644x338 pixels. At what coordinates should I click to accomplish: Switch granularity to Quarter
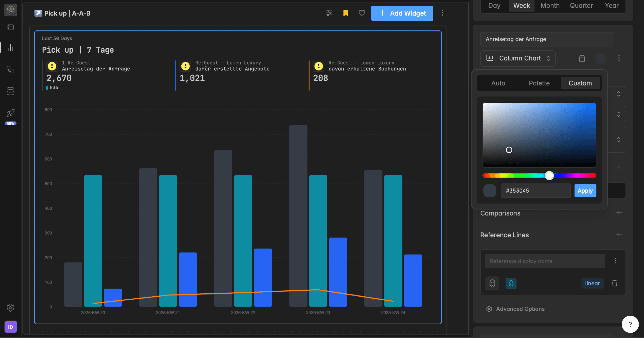coord(581,6)
